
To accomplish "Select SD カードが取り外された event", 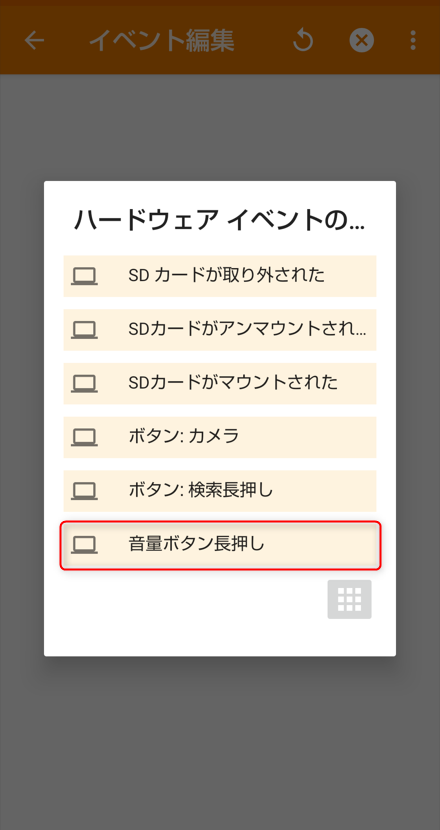I will (x=220, y=276).
